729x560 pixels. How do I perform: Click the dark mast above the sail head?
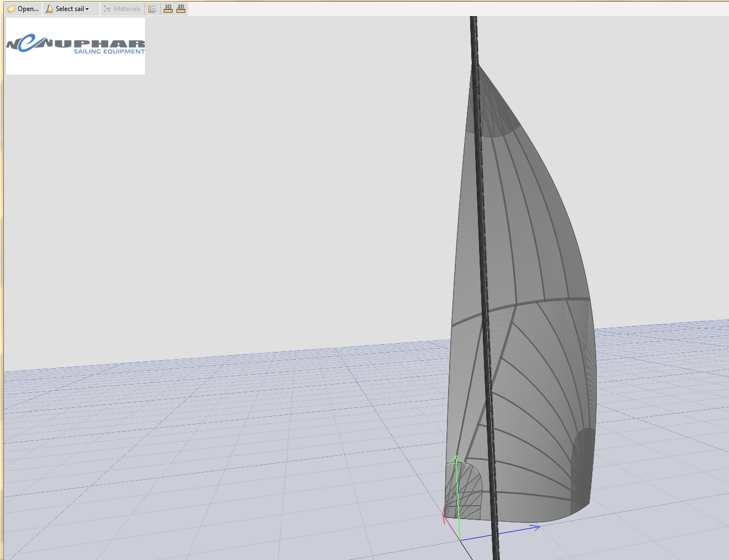[473, 39]
